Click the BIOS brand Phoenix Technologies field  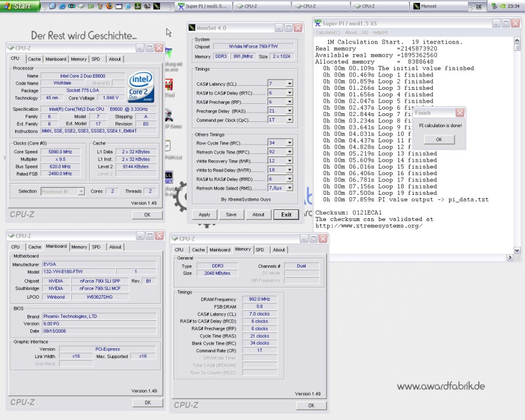click(x=99, y=316)
